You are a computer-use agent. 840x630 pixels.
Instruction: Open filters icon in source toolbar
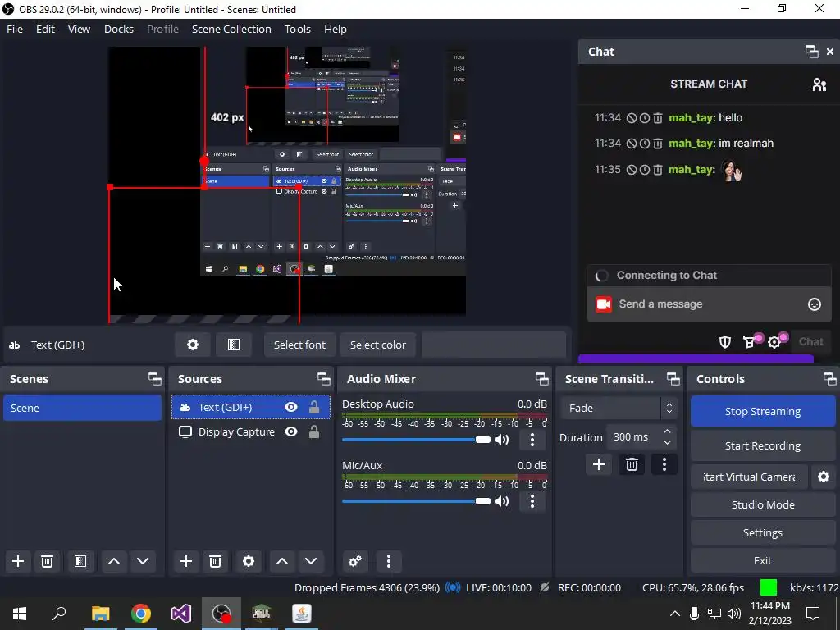[234, 345]
